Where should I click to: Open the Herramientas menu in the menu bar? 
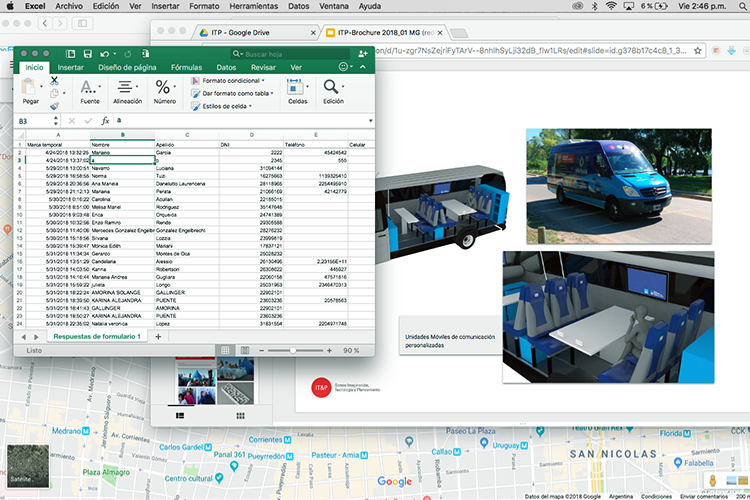tap(254, 6)
